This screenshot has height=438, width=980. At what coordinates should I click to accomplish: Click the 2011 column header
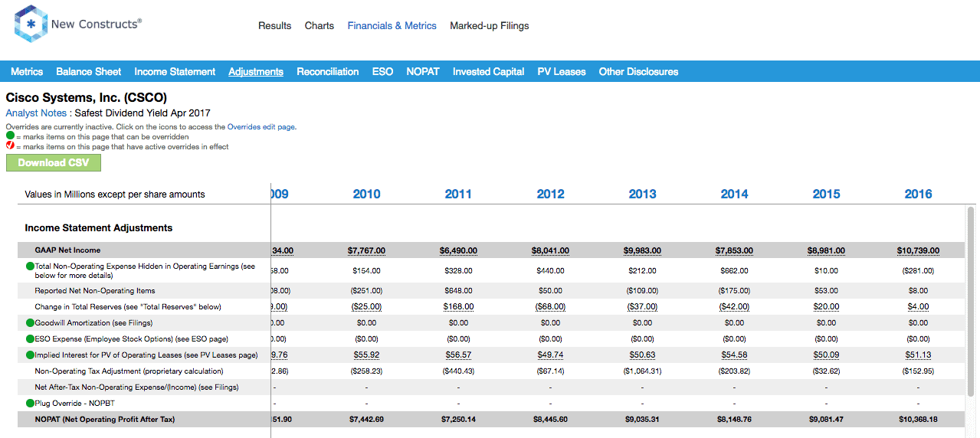pyautogui.click(x=458, y=194)
